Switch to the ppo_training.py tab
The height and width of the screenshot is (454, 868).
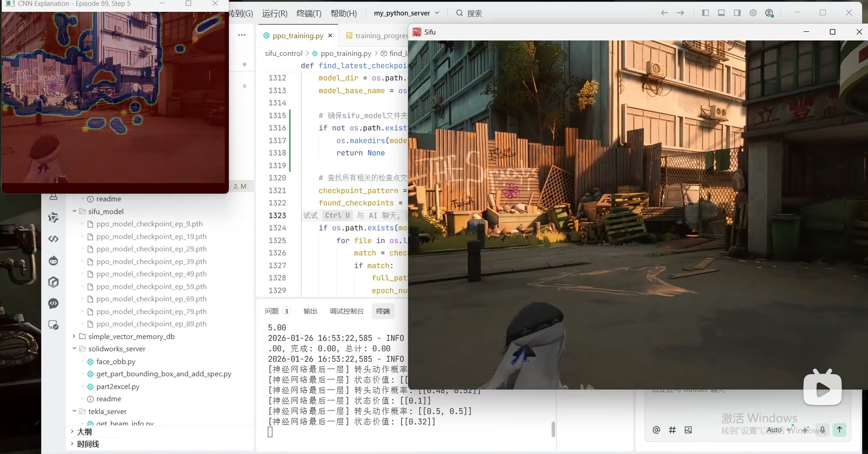pyautogui.click(x=298, y=35)
